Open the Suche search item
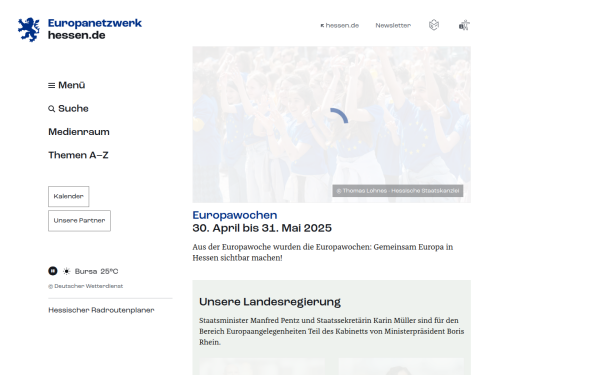This screenshot has width=600, height=375. [68, 109]
